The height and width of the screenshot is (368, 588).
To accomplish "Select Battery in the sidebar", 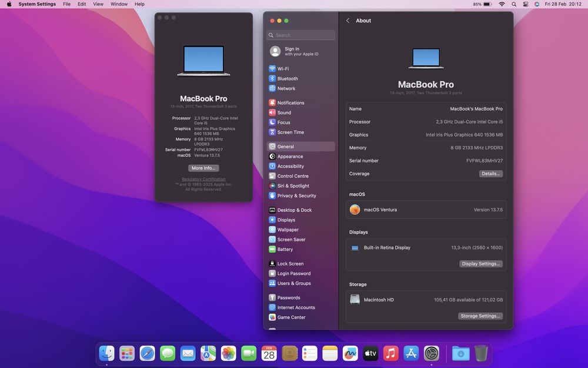I will pyautogui.click(x=300, y=249).
